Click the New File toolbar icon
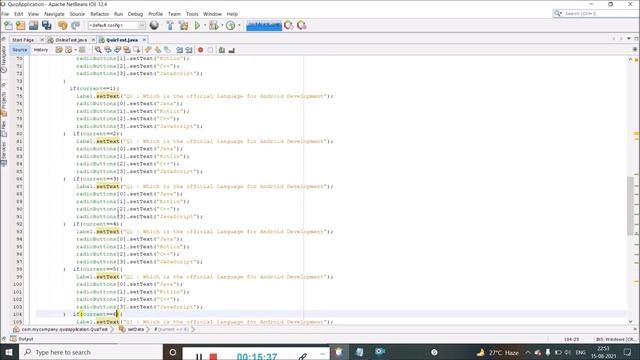The image size is (640, 360). tap(8, 25)
